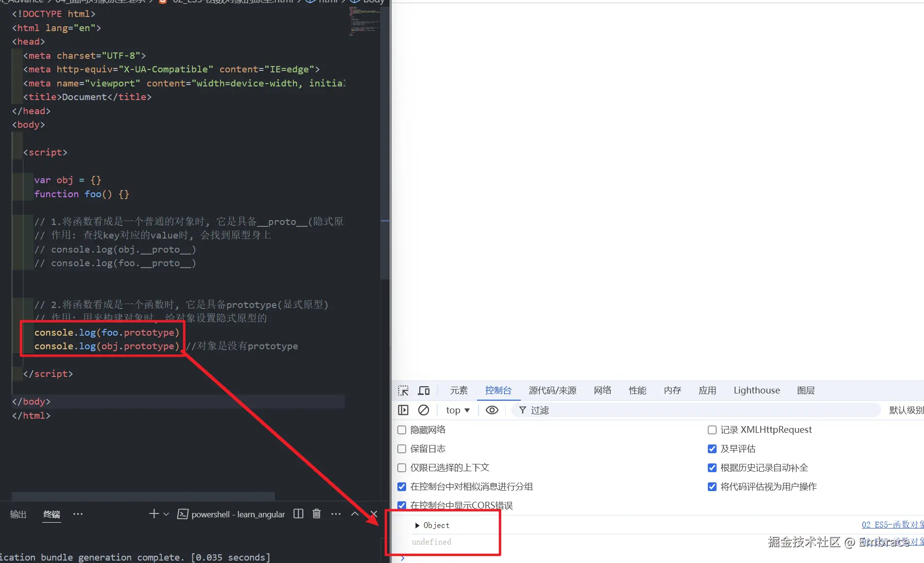The height and width of the screenshot is (563, 924).
Task: Maximize the terminal panel with the up chevron
Action: click(x=355, y=514)
